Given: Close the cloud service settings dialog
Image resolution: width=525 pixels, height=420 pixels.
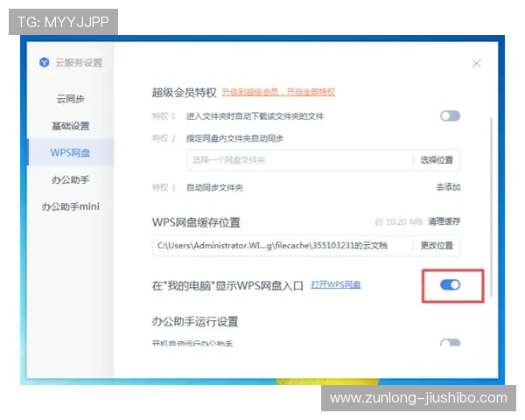Looking at the screenshot, I should pos(477,63).
